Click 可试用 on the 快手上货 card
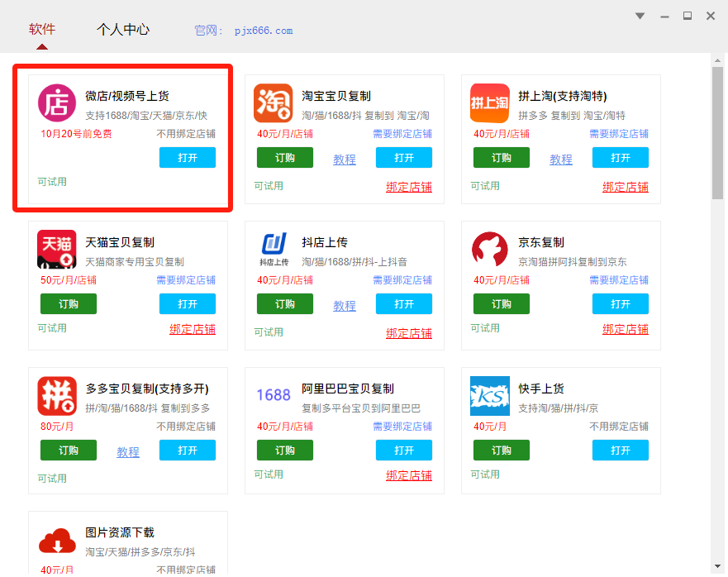The width and height of the screenshot is (728, 577). (485, 474)
